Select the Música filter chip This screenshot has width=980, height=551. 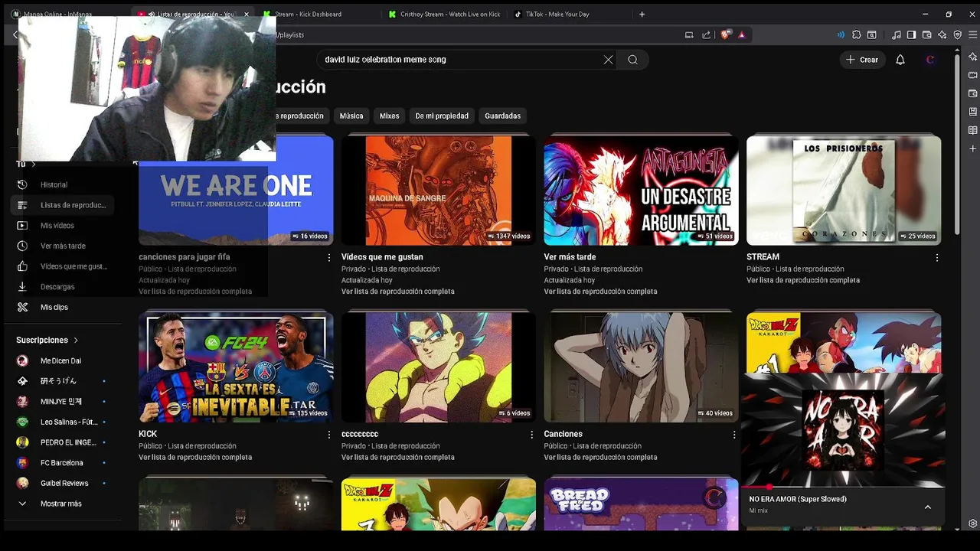tap(351, 116)
